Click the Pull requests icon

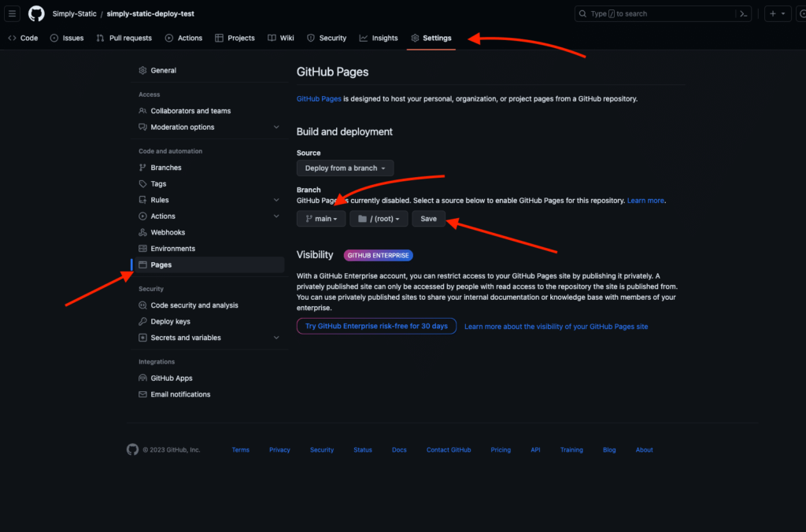click(x=100, y=38)
